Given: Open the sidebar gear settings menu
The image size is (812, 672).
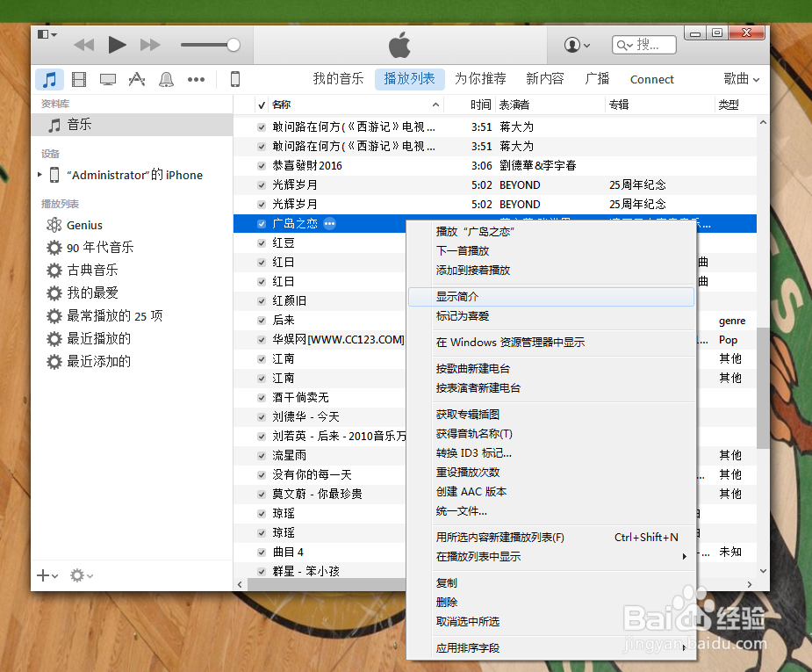Looking at the screenshot, I should [x=82, y=575].
